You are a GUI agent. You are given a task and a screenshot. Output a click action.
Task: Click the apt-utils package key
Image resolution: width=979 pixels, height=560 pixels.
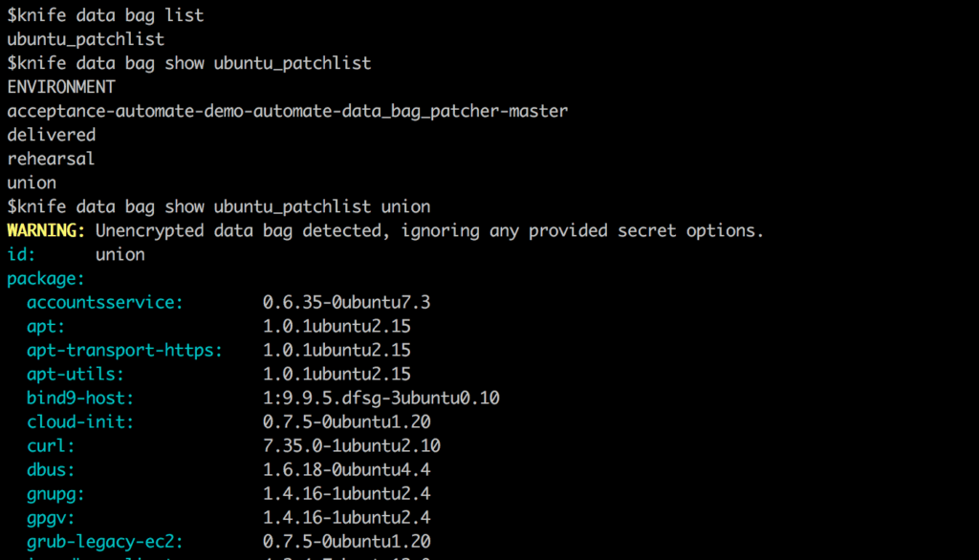[76, 374]
